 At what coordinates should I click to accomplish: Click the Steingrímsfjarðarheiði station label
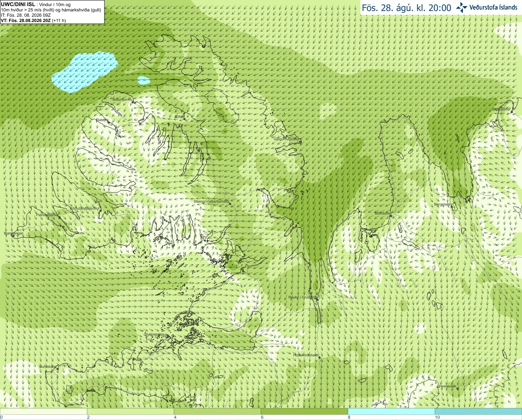pyautogui.click(x=211, y=201)
